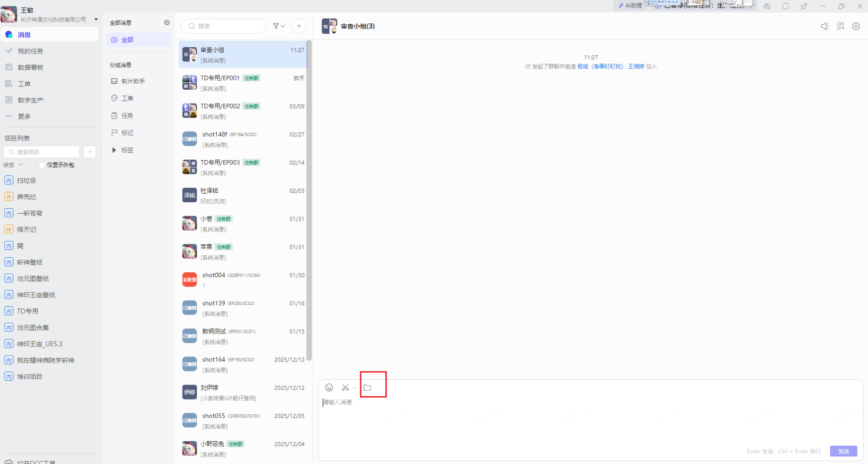Image resolution: width=868 pixels, height=464 pixels.
Task: Select 标记 under 分组消息
Action: tap(139, 133)
